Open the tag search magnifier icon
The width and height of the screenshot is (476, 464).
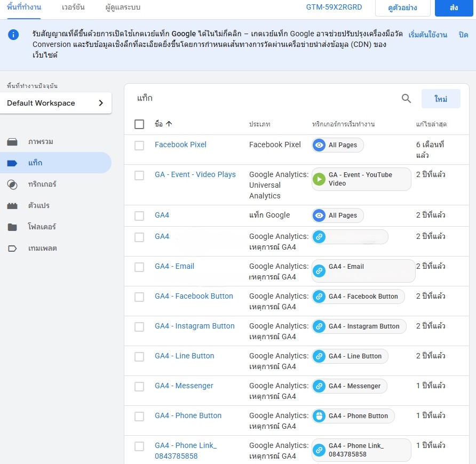[x=406, y=98]
